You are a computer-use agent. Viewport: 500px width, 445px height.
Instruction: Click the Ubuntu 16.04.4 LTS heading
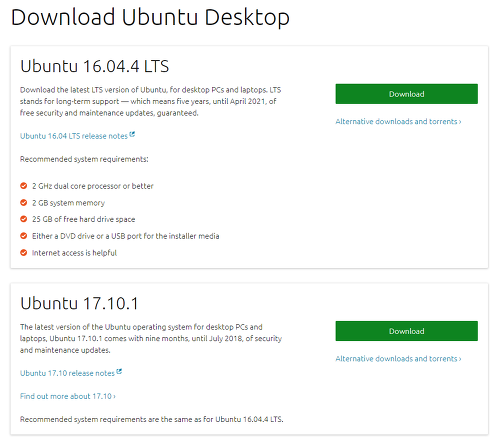coord(95,66)
